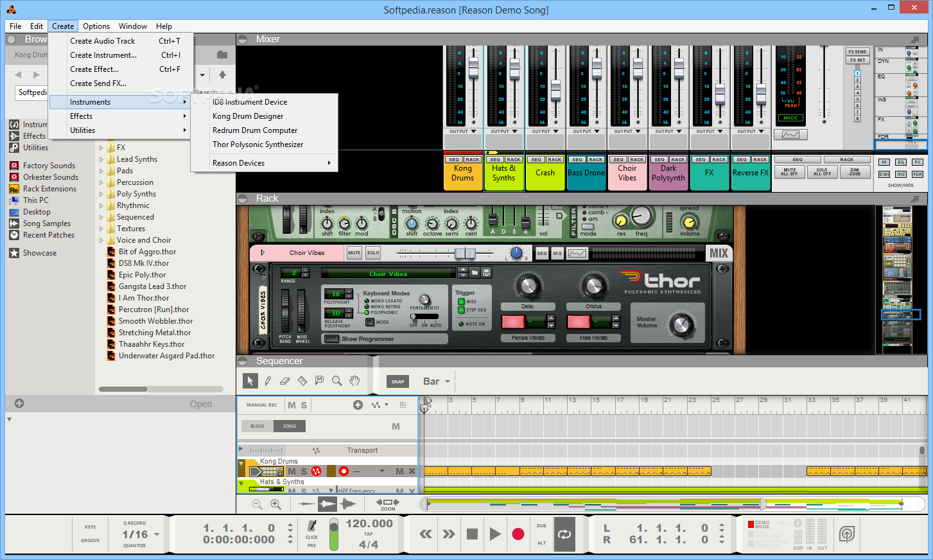Screen dimensions: 933x560
Task: Toggle the SNAP button
Action: tap(398, 381)
